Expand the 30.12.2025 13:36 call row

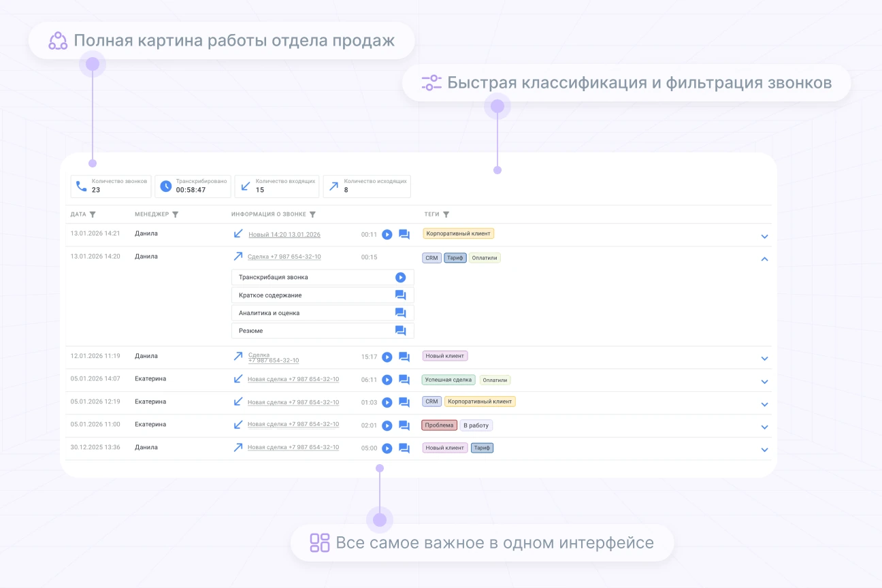click(x=764, y=450)
